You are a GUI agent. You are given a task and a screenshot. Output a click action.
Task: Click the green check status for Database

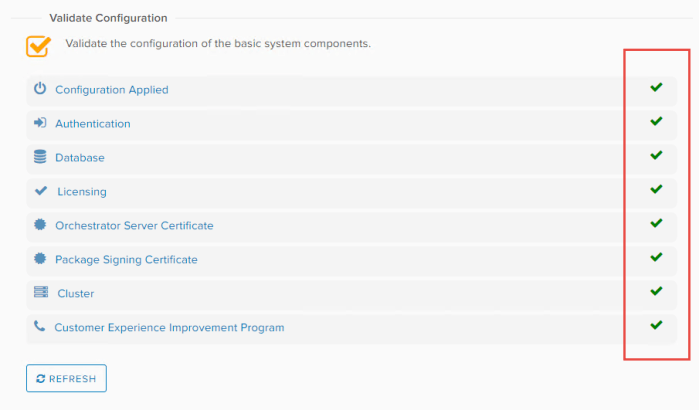656,155
